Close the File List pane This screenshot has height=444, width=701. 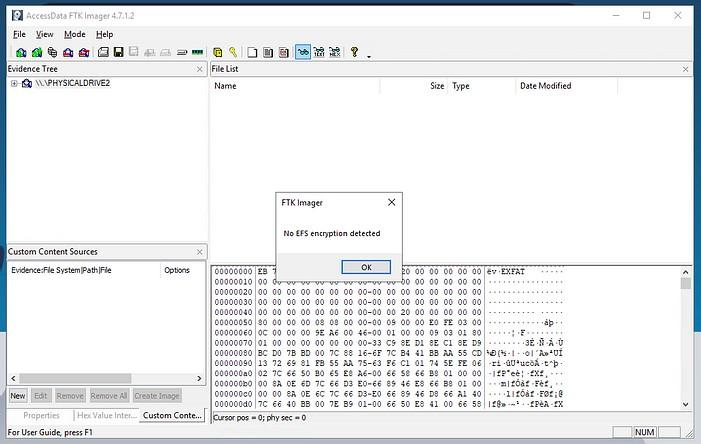click(x=685, y=69)
